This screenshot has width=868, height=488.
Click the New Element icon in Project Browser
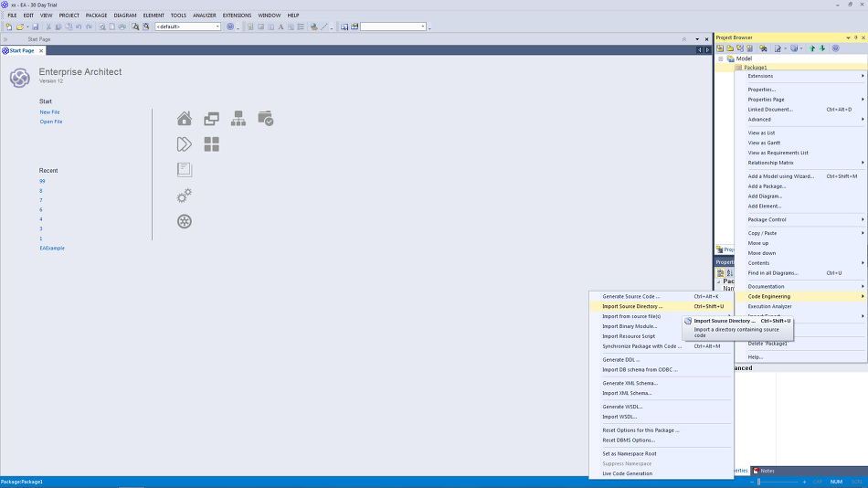pos(750,48)
